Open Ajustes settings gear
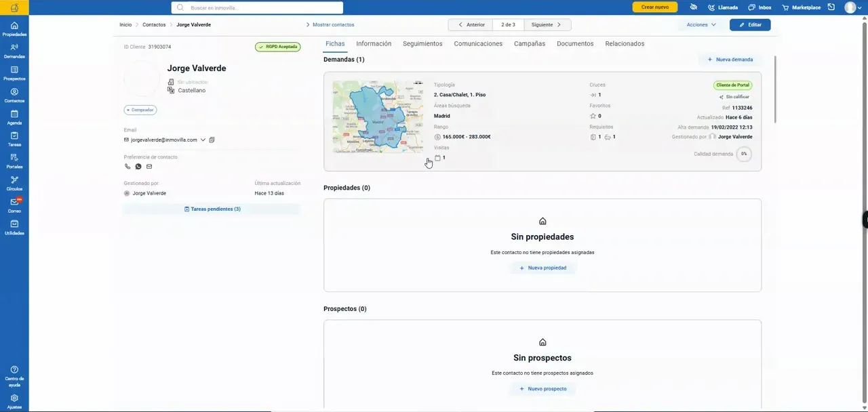Screen dimensions: 868x412 pos(14,402)
